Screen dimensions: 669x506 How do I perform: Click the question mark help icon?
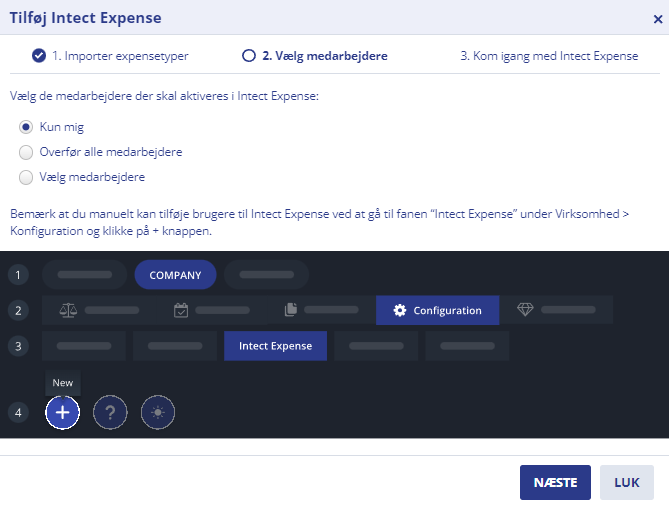pos(110,412)
